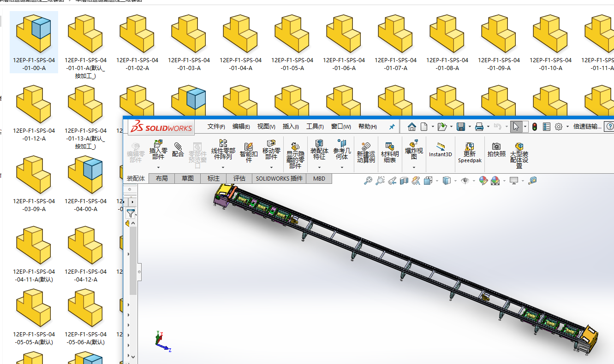
Task: Open dropdown under 装配体特征
Action: click(319, 167)
